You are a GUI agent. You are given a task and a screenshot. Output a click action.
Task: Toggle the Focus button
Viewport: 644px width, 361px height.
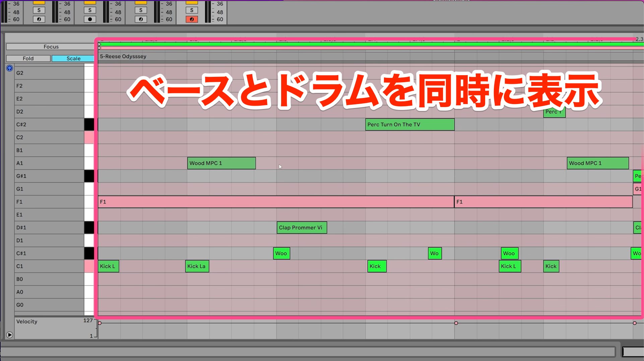click(x=51, y=47)
